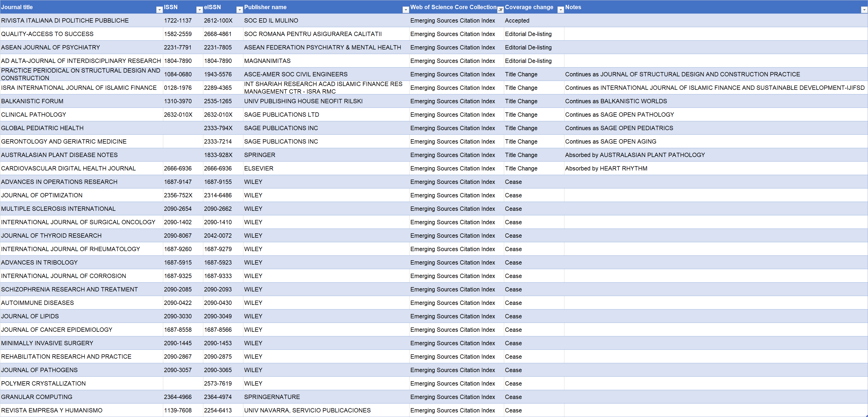Select cell MINIMALLY INVASIVE SURGERY
Screen dimensions: 868x417
81,343
